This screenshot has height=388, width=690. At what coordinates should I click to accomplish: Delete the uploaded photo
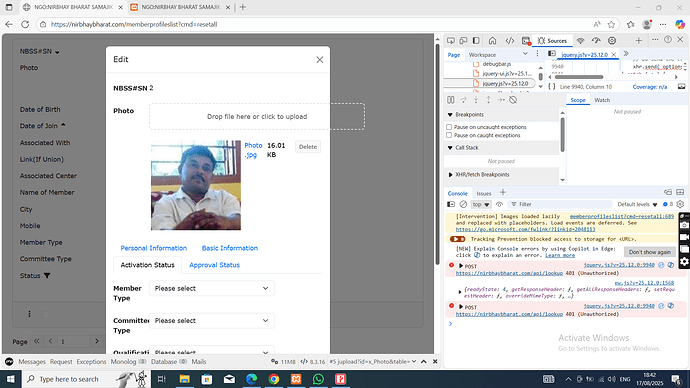click(308, 147)
